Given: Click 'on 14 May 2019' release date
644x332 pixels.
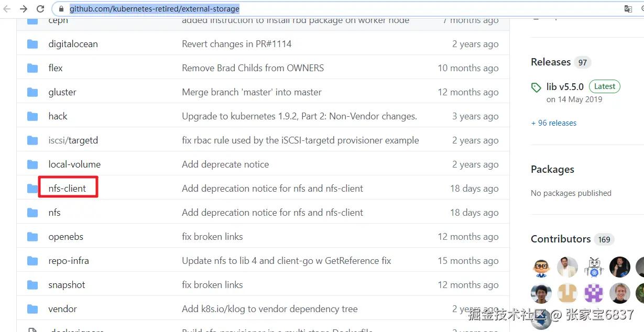Looking at the screenshot, I should tap(574, 99).
